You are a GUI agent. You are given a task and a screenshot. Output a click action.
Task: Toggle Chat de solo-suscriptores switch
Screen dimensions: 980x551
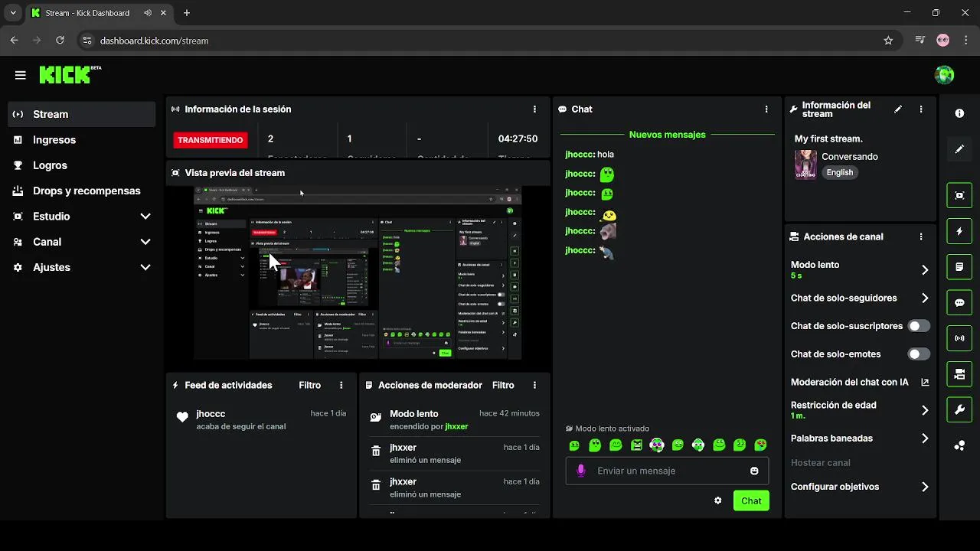click(x=919, y=326)
